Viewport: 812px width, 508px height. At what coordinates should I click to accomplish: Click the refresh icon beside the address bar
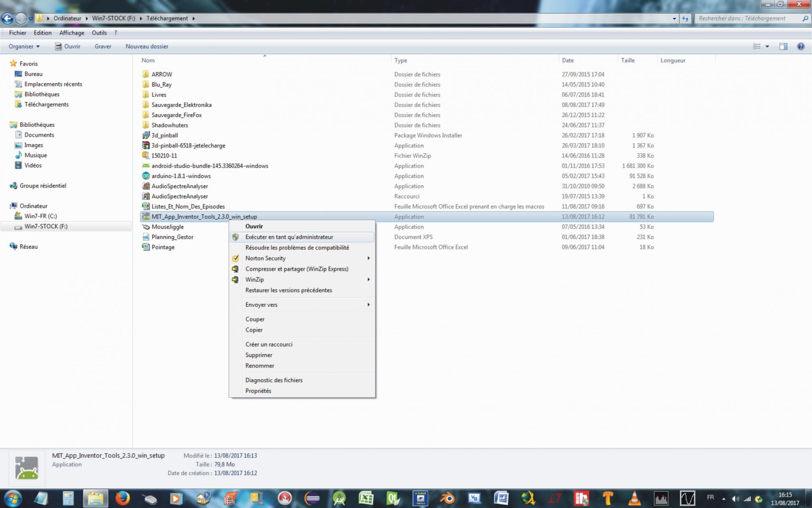point(685,18)
